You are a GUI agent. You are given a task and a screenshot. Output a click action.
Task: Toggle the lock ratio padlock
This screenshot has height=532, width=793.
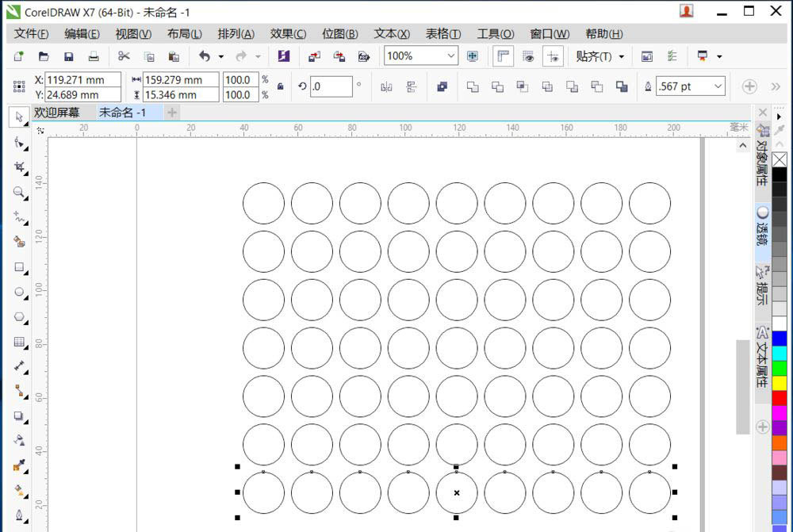(280, 86)
